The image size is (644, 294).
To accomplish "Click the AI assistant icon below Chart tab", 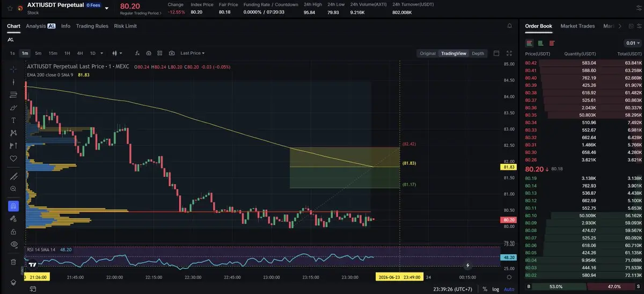I will [x=11, y=40].
